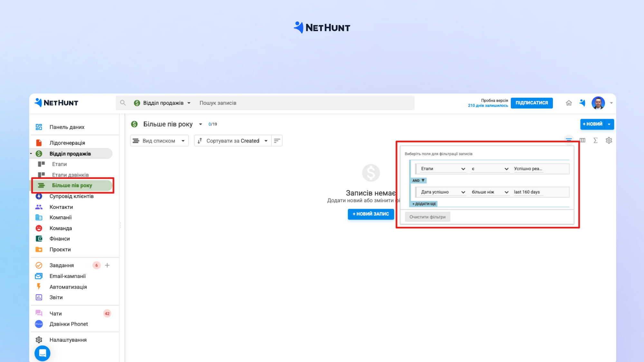Select the Відділ продажів folder

70,154
